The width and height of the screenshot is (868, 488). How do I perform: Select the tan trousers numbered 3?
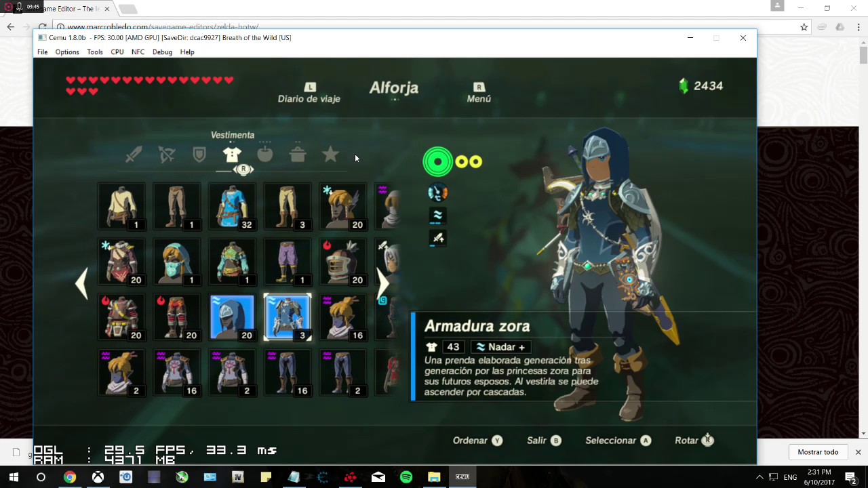click(288, 206)
